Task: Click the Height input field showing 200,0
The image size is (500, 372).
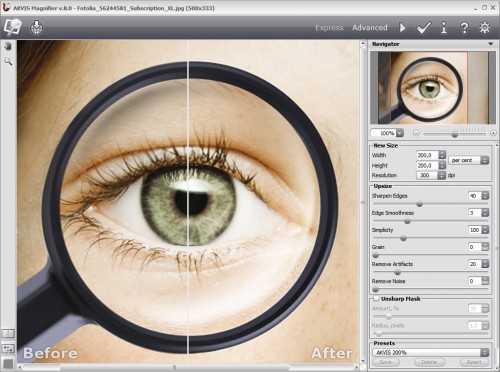Action: coord(427,165)
